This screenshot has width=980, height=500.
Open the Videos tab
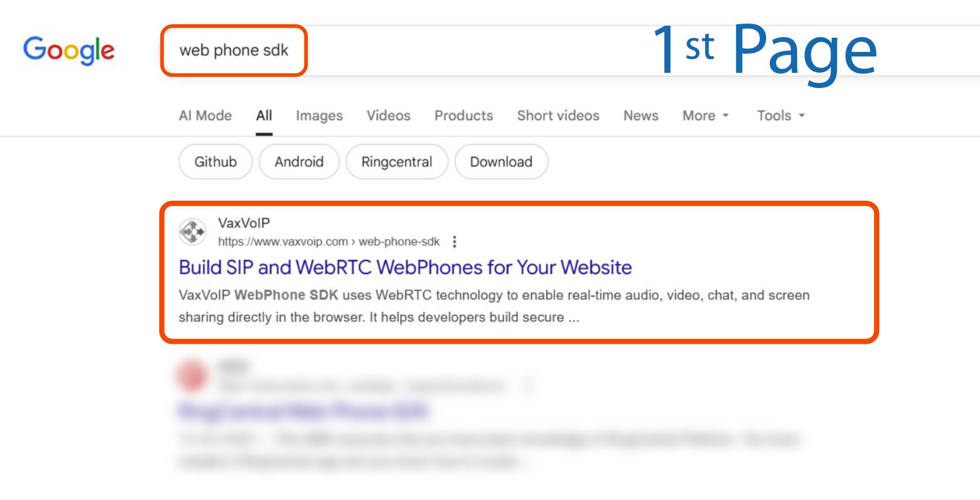388,116
